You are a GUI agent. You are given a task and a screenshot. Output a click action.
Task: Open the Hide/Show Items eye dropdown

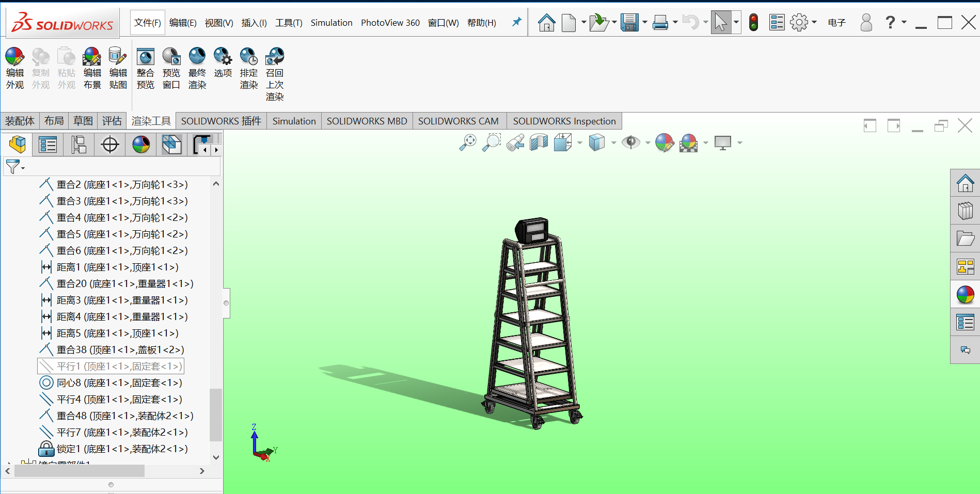[x=647, y=143]
